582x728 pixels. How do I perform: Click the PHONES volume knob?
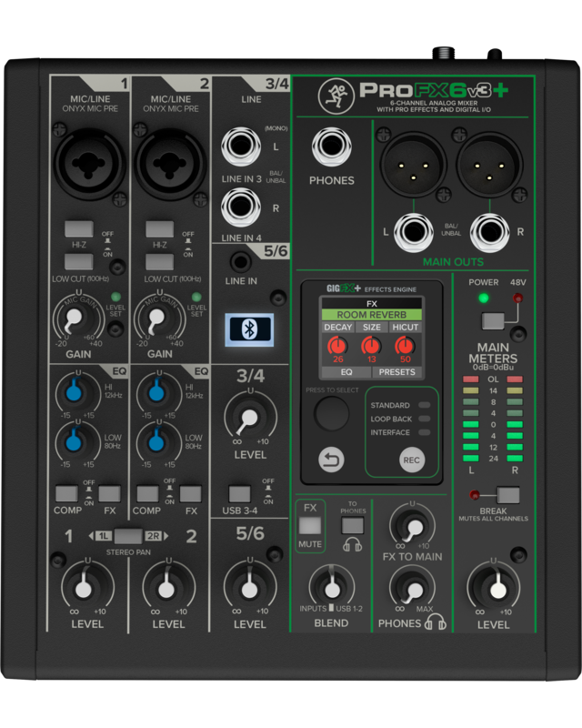412,589
